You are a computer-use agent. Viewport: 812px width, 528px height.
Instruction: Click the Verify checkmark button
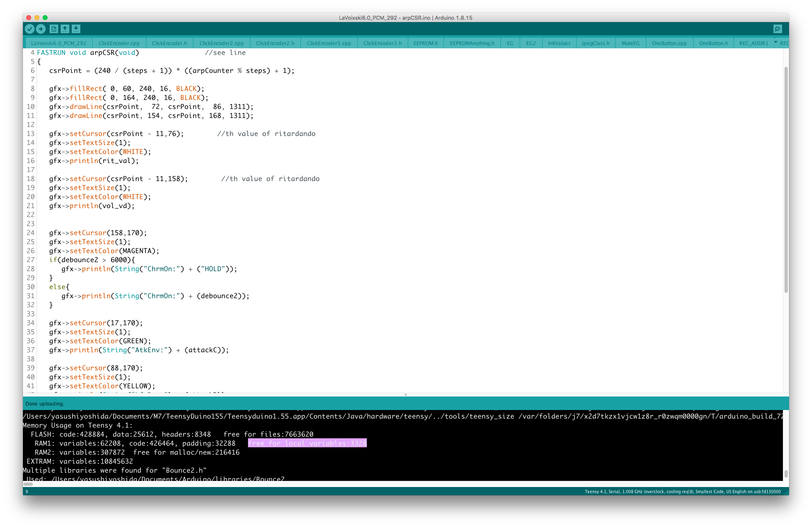click(30, 29)
